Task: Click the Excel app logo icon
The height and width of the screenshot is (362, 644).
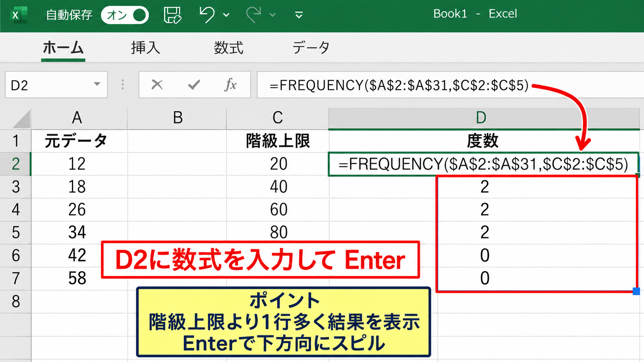Action: [18, 15]
